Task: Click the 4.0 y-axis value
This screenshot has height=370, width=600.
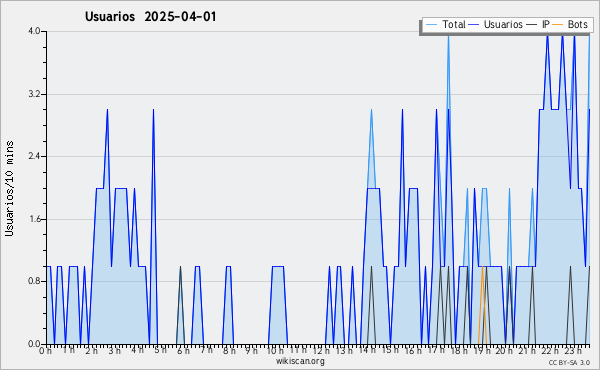Action: point(34,31)
